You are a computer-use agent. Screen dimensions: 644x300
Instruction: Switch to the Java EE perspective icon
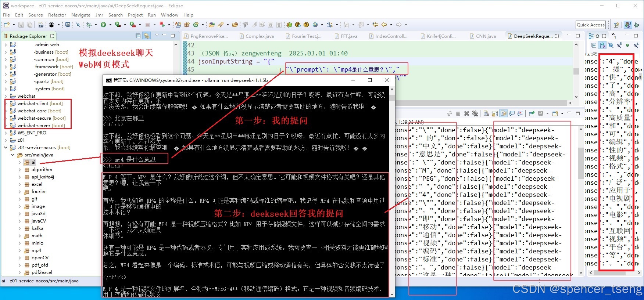pyautogui.click(x=628, y=25)
